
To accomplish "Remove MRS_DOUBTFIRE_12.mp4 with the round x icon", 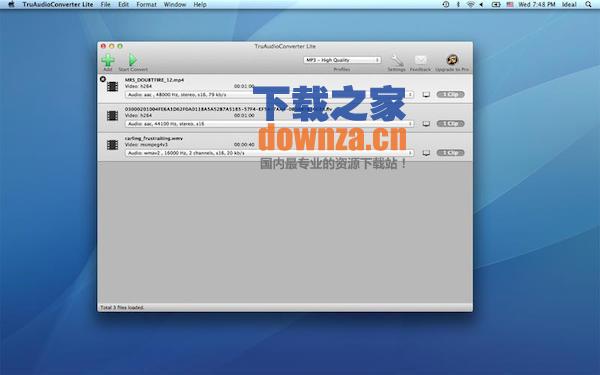I will point(103,79).
